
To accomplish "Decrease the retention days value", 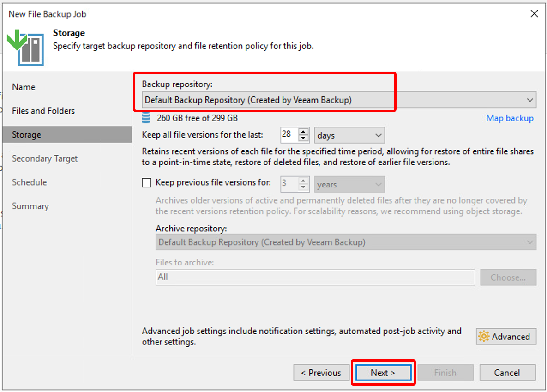I will [303, 139].
